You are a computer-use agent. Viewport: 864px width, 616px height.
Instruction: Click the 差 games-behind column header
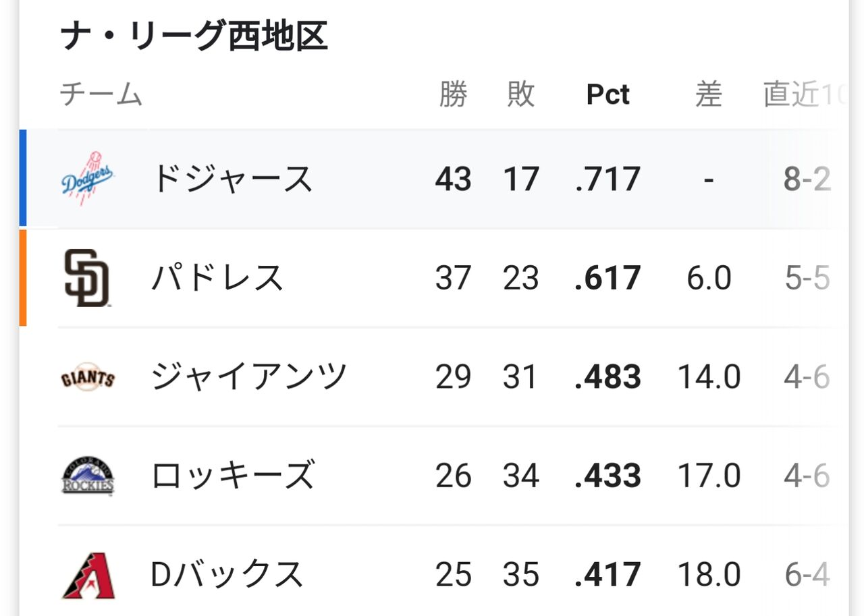(x=709, y=94)
